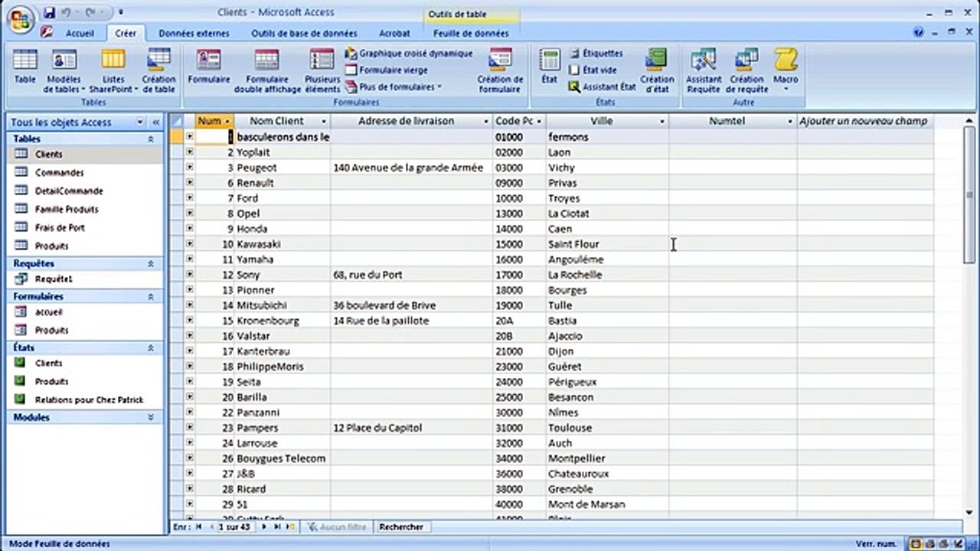This screenshot has height=551, width=980.
Task: Click Formulaire double affichage
Action: 267,70
